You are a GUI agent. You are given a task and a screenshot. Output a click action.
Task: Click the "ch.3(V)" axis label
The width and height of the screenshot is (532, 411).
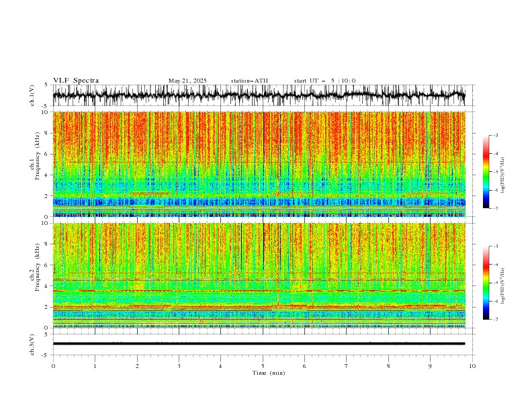[x=32, y=345]
